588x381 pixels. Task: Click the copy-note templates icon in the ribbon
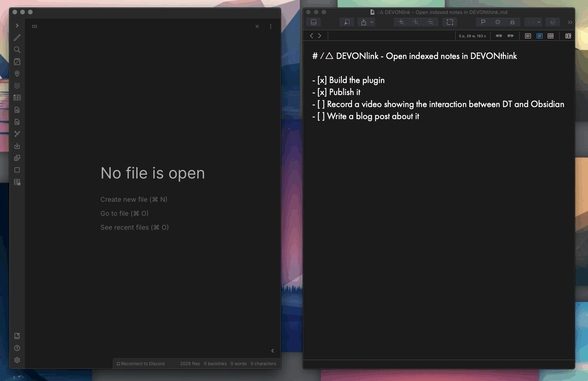coord(17,158)
